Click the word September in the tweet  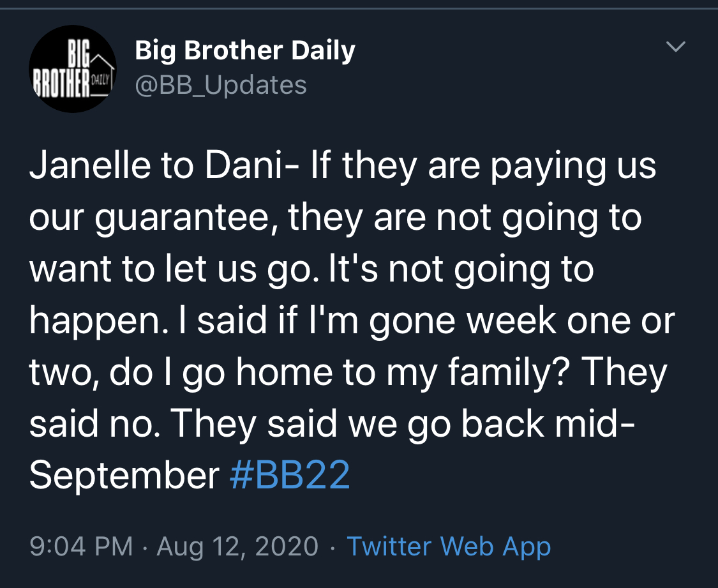tap(124, 476)
